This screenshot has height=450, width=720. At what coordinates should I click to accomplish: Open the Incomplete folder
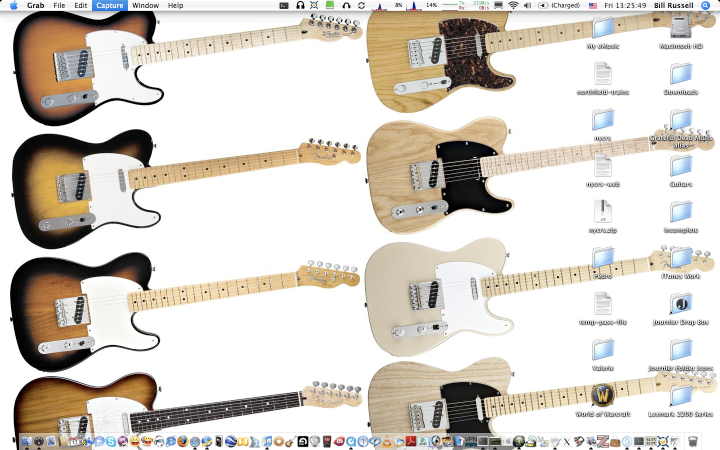click(681, 211)
